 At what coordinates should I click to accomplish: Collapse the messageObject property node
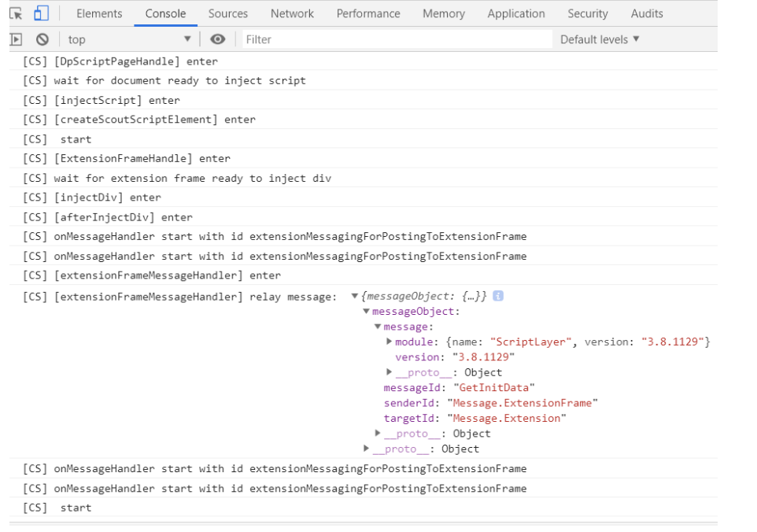367,311
